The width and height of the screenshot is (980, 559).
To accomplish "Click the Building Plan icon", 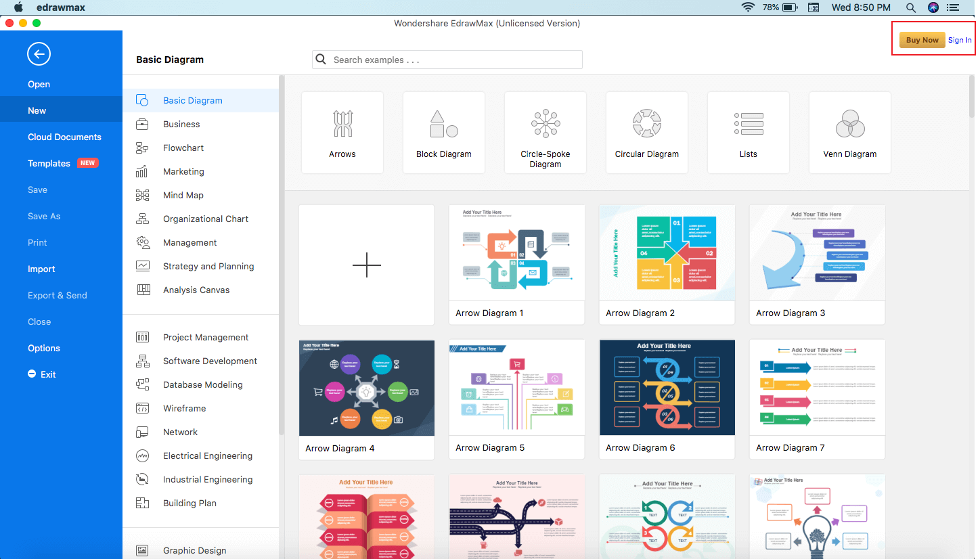I will click(142, 503).
